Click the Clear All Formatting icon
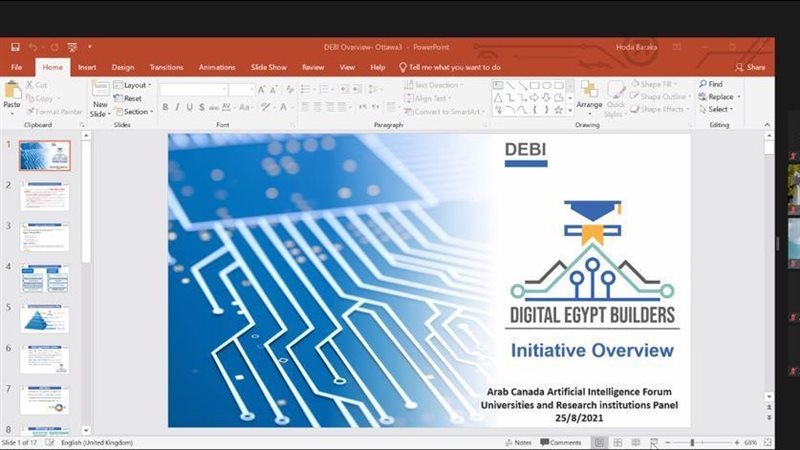 pos(290,90)
